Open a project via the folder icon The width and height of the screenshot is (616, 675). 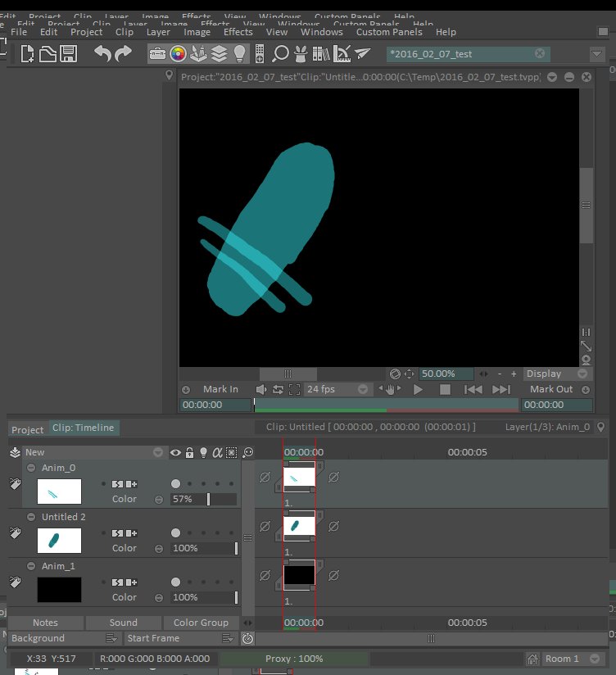coord(48,54)
